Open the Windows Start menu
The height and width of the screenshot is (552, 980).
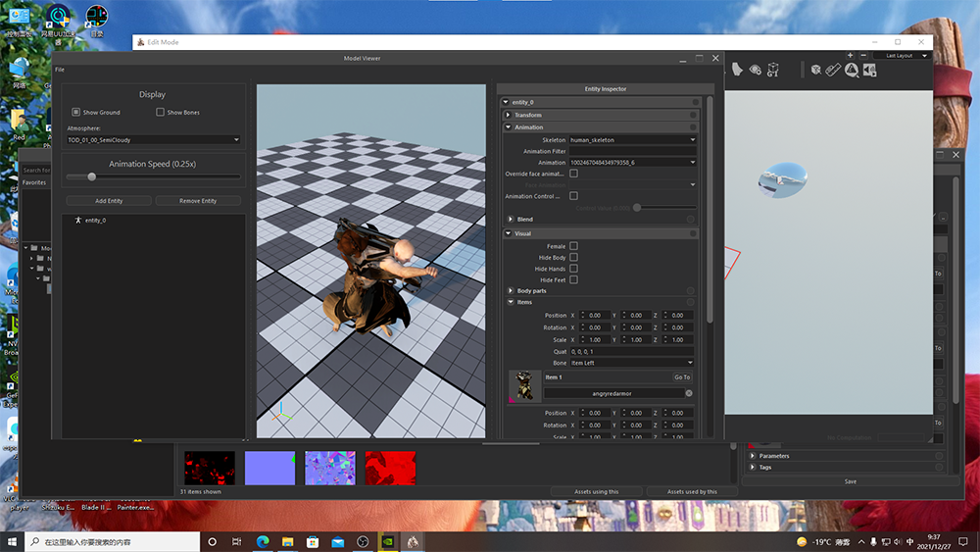pos(12,541)
